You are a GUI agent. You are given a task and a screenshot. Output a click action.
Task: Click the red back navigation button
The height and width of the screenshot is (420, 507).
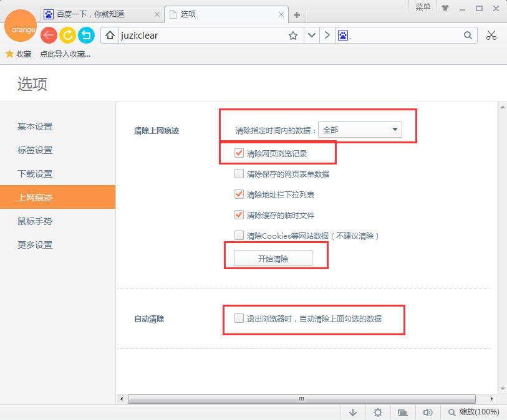pos(49,36)
